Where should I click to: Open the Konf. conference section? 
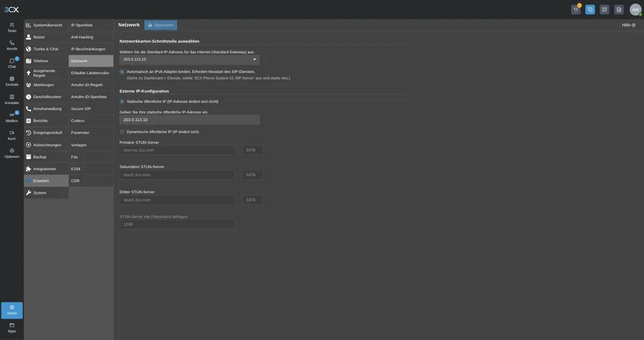click(12, 135)
